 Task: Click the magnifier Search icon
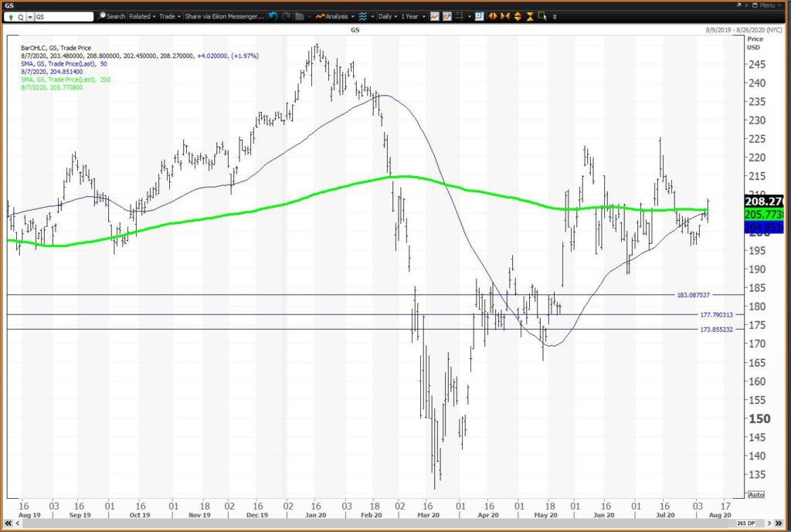click(x=102, y=16)
